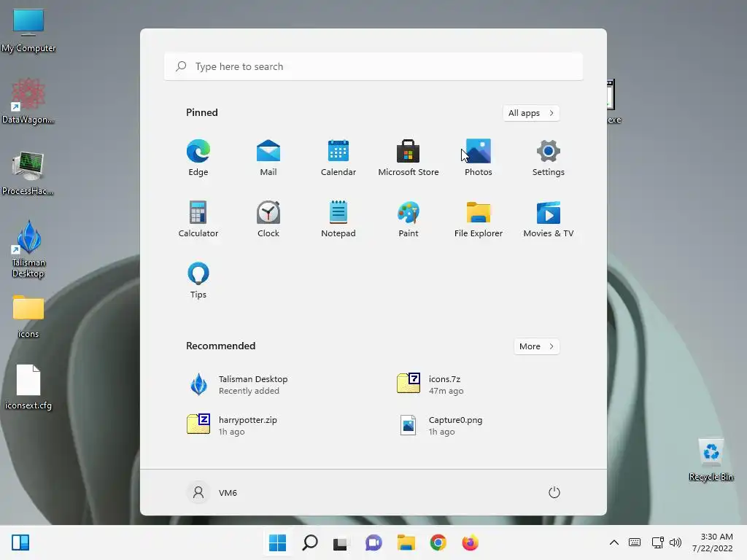Open clock showing 3:30 AM
This screenshot has width=747, height=560.
(713, 542)
